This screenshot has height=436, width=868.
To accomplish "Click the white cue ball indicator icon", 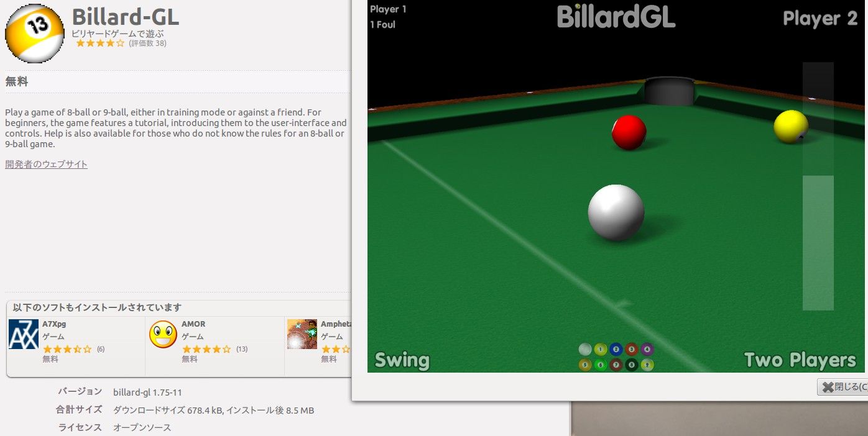I will pos(584,349).
